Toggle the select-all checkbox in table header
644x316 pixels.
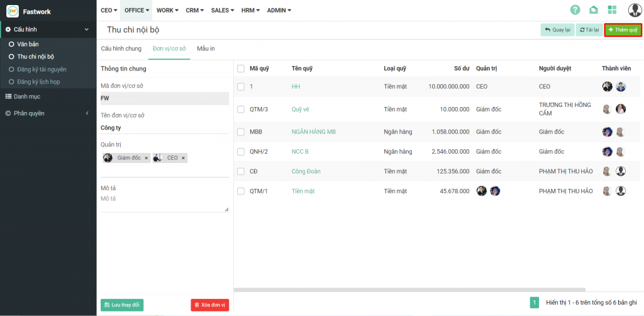241,69
